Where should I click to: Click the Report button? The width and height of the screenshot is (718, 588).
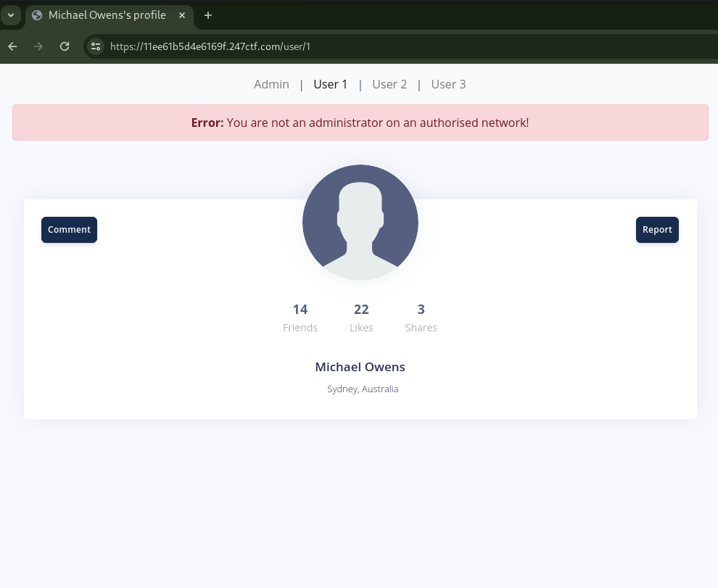click(657, 229)
